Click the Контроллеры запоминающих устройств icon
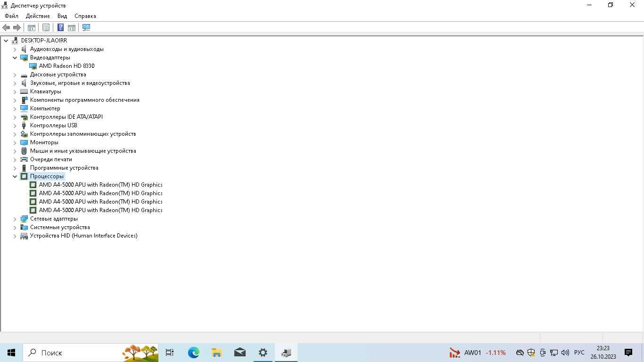Viewport: 644px width, 362px height. [x=24, y=134]
